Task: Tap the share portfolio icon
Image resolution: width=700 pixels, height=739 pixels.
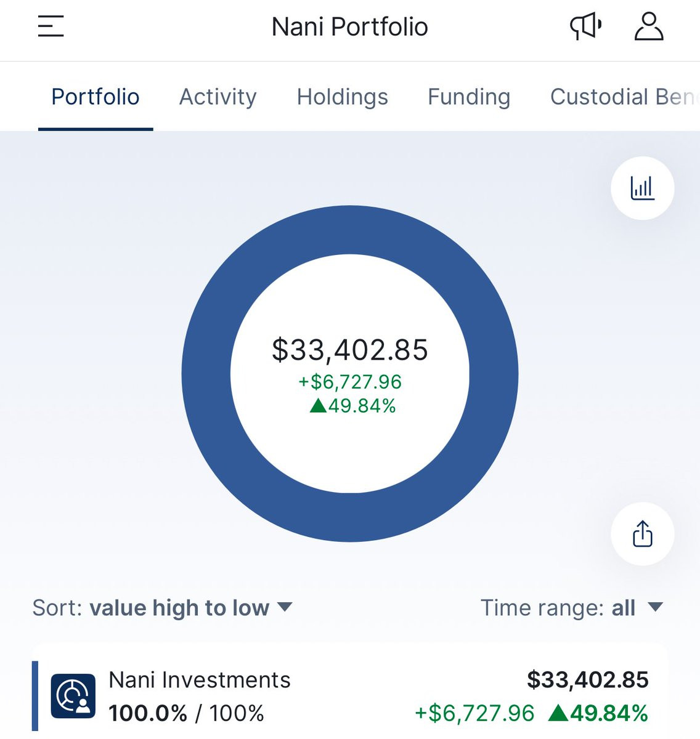Action: [642, 534]
